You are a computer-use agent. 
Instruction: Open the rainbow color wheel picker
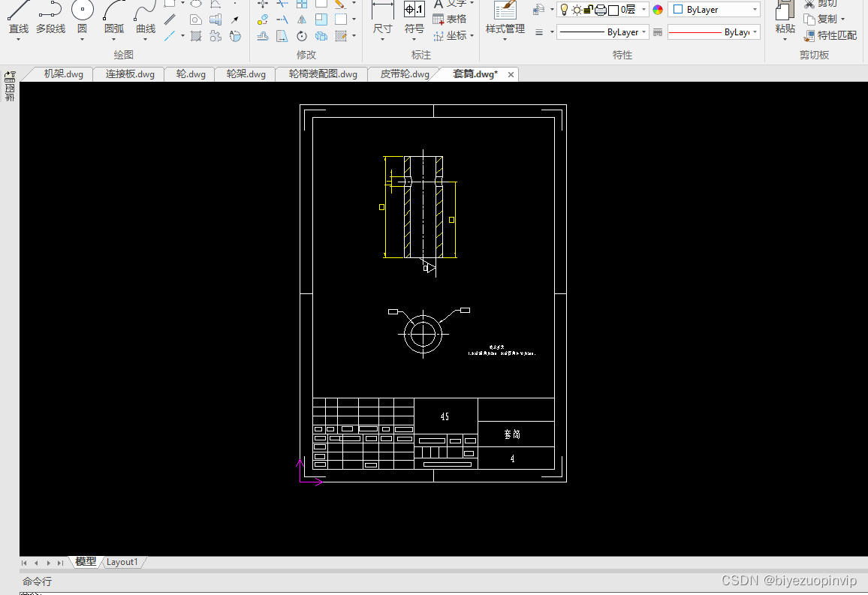[658, 10]
